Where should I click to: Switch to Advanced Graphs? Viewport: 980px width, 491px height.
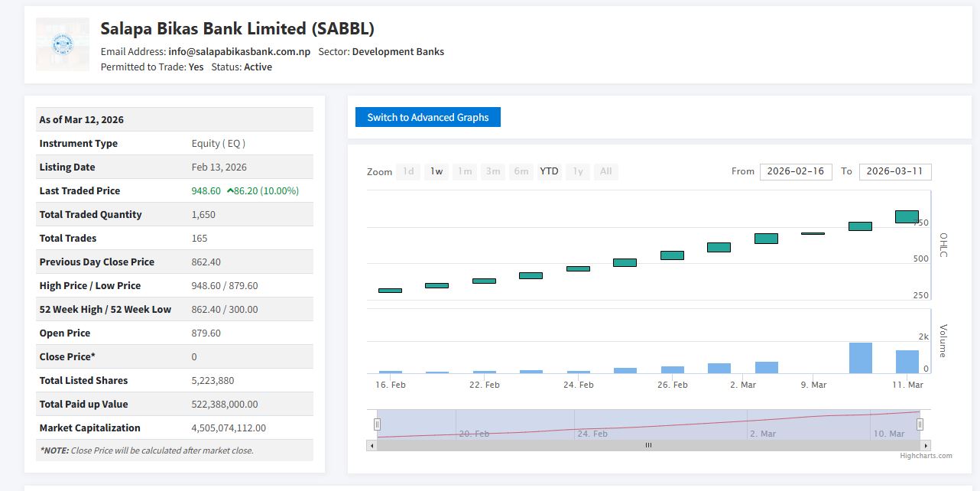(x=427, y=117)
